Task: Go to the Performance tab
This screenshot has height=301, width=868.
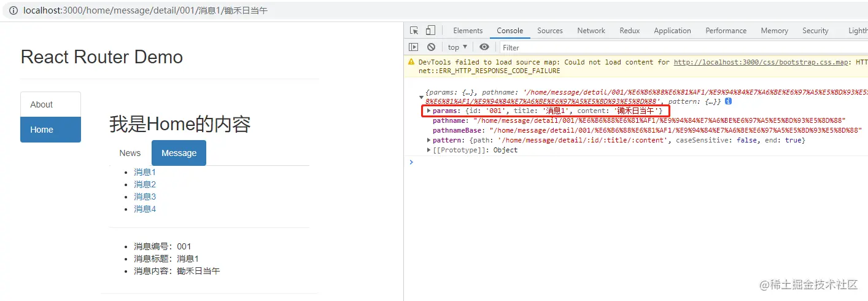Action: pyautogui.click(x=726, y=31)
